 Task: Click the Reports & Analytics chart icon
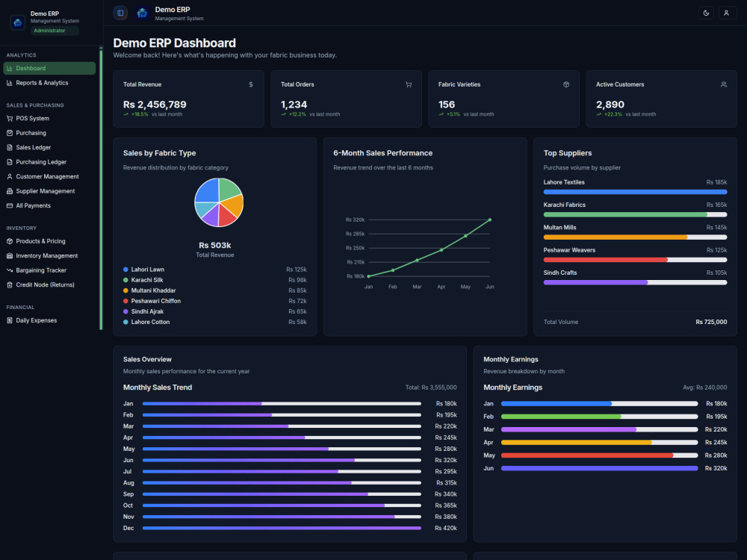click(10, 83)
